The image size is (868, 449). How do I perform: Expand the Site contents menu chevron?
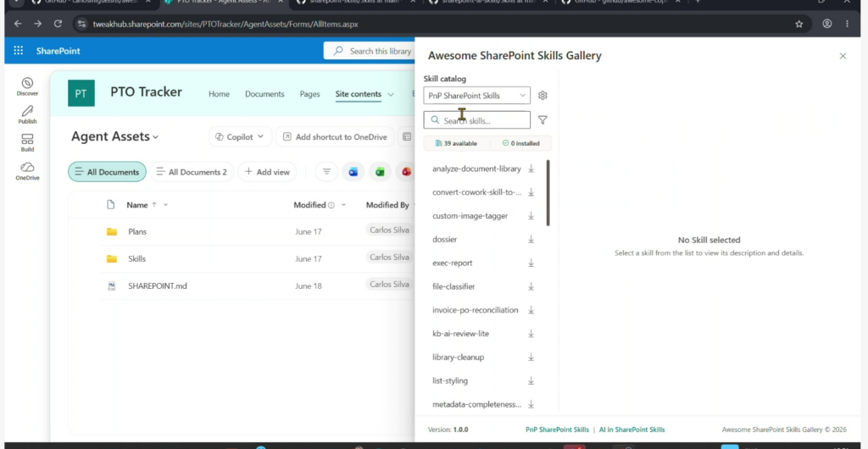[390, 94]
